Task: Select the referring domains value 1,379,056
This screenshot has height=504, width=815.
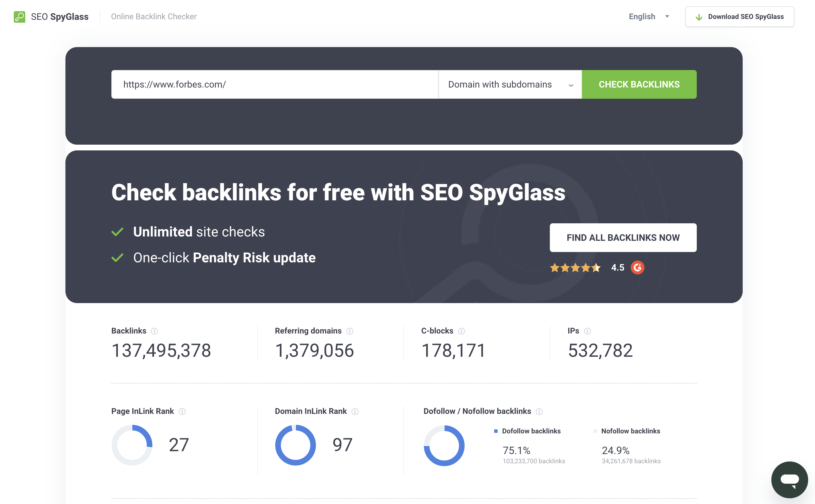Action: 314,351
